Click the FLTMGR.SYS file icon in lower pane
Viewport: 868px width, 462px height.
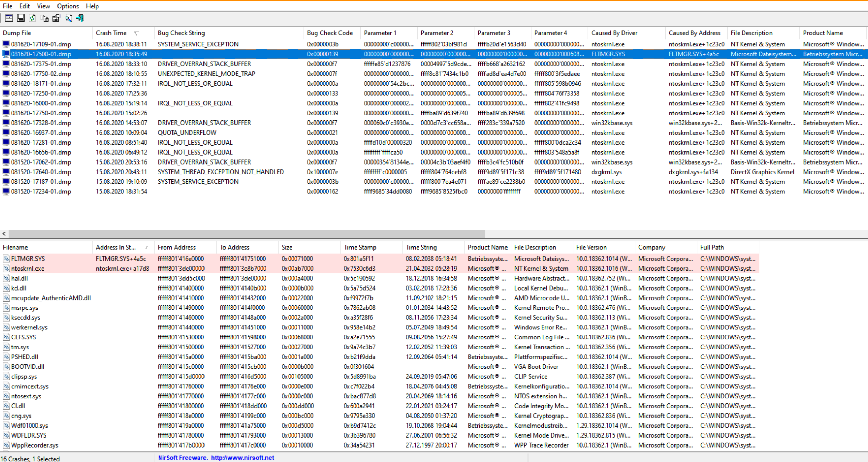point(6,259)
